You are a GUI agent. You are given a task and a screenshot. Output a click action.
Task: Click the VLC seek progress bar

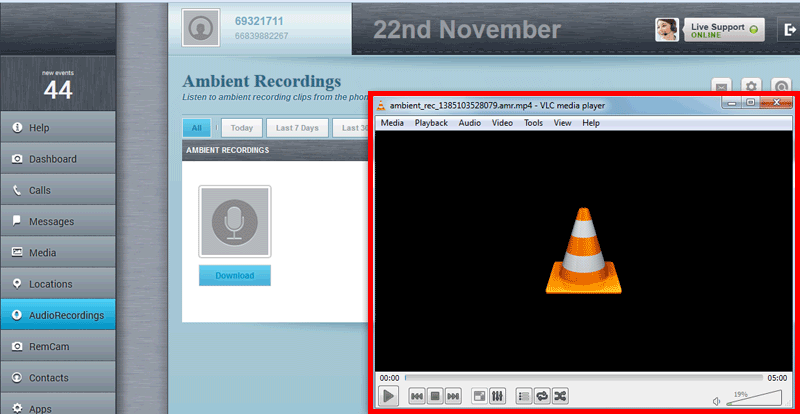pyautogui.click(x=584, y=378)
